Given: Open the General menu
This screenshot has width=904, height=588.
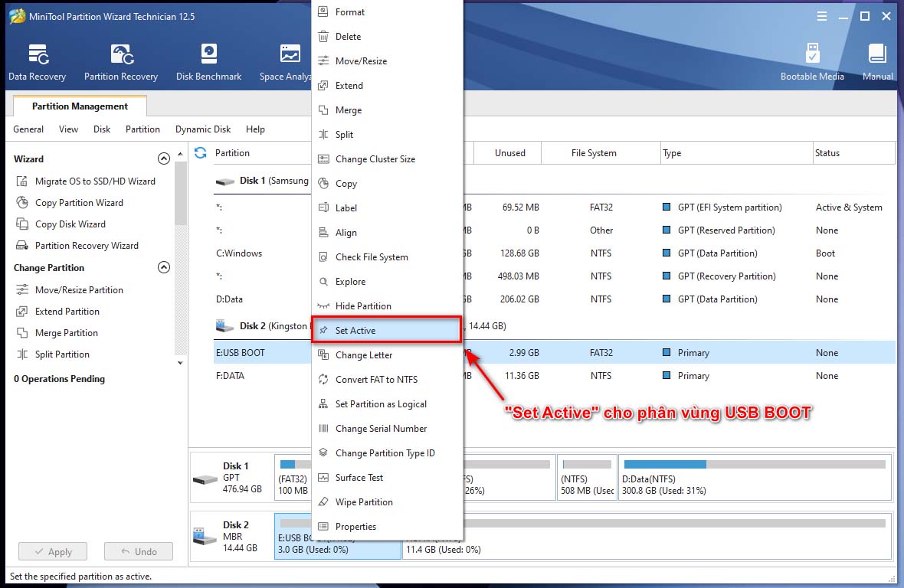Looking at the screenshot, I should click(28, 129).
